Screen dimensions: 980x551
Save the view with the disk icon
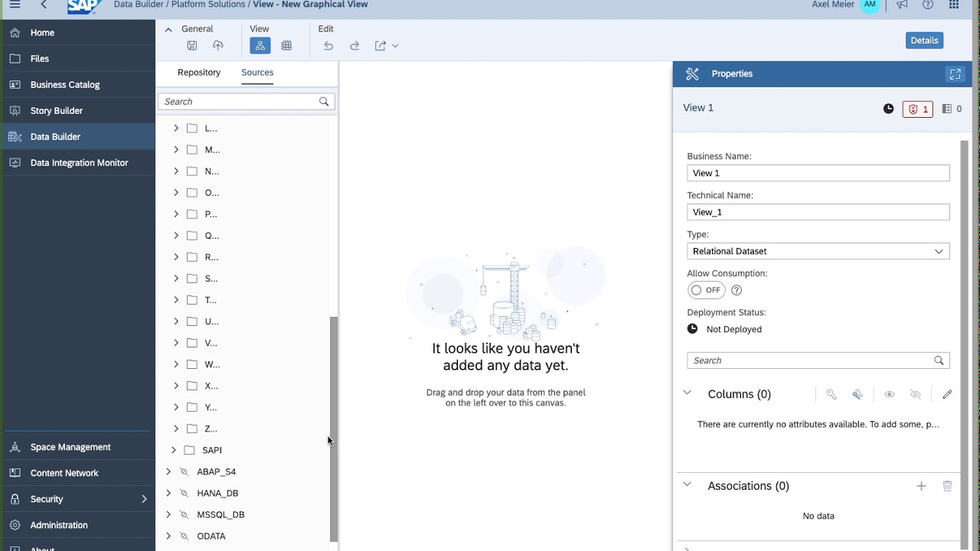(x=192, y=46)
